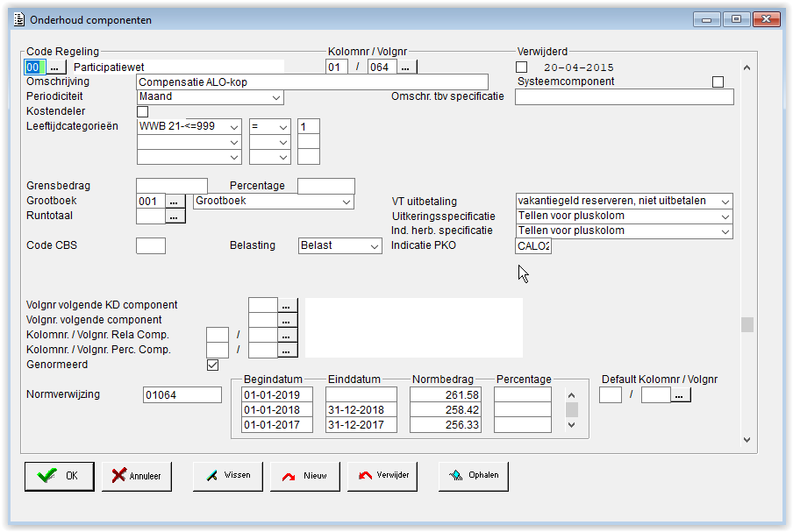The image size is (793, 532).
Task: Select Begindatum cell 01-01-2018
Action: pyautogui.click(x=277, y=409)
